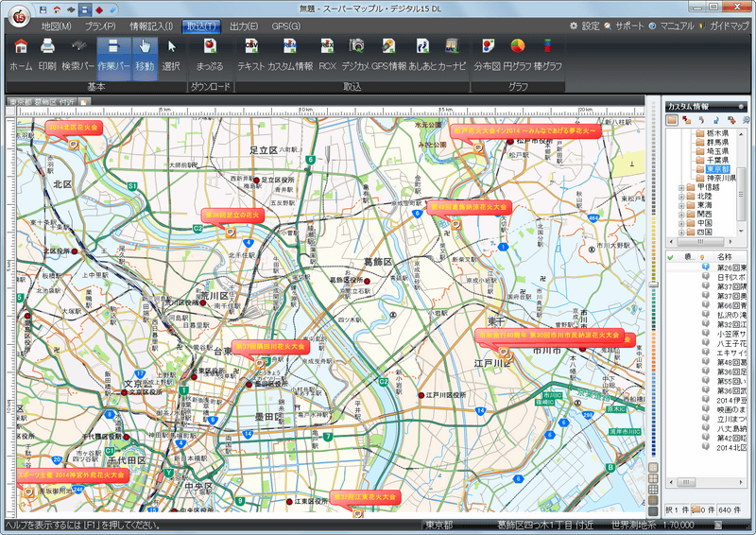Image resolution: width=756 pixels, height=535 pixels.
Task: Expand the 北陸 folder node
Action: pos(681,197)
